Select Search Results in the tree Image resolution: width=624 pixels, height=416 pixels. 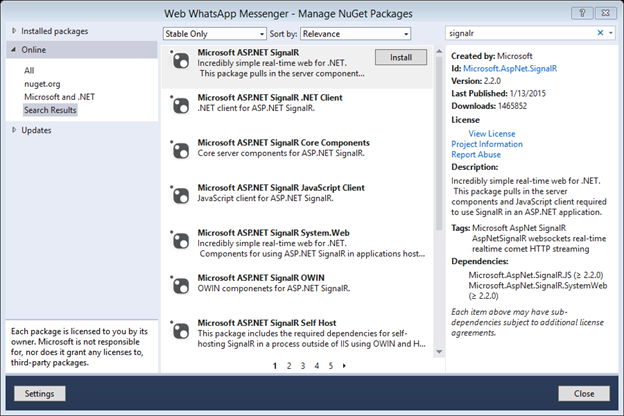[x=50, y=110]
